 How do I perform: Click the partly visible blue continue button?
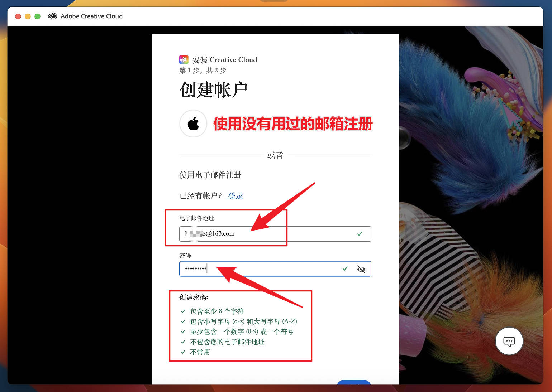(354, 382)
